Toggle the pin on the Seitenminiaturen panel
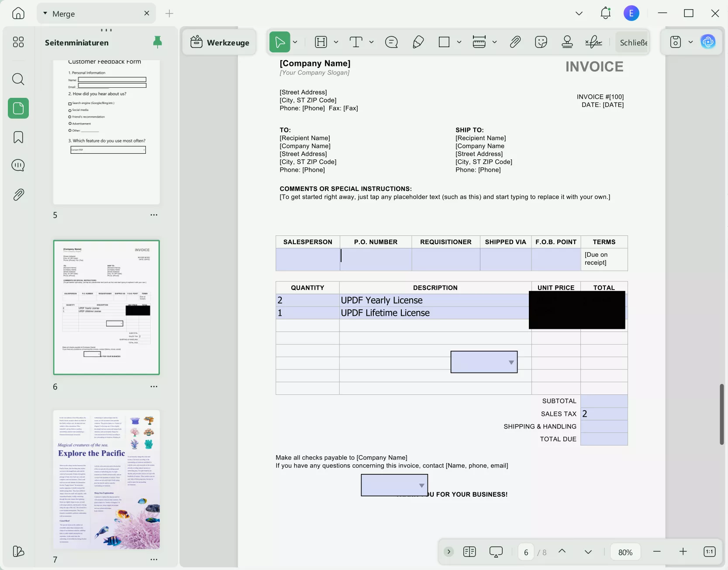Viewport: 728px width, 570px height. (158, 42)
